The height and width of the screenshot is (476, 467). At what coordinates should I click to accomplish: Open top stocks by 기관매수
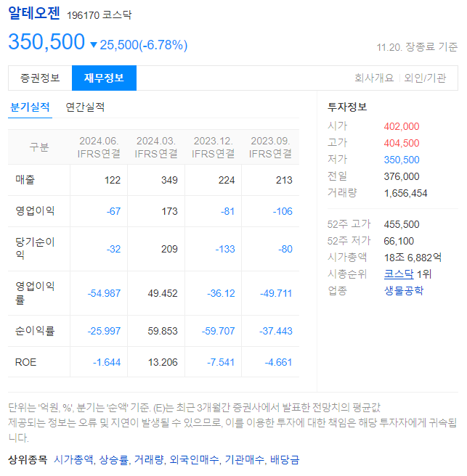tap(244, 459)
